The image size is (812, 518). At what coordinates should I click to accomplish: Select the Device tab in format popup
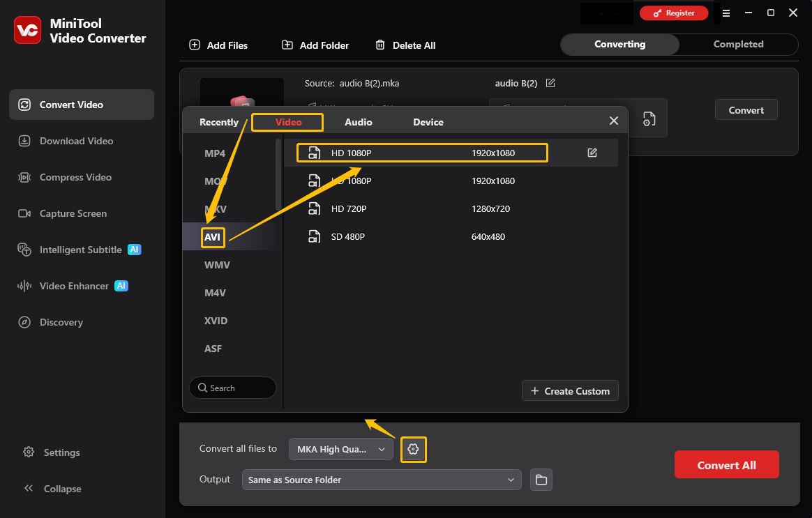point(428,122)
